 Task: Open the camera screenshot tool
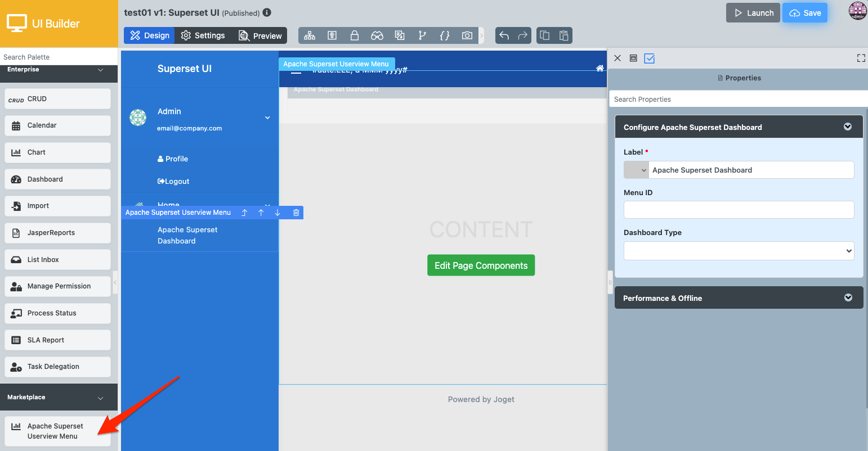467,35
